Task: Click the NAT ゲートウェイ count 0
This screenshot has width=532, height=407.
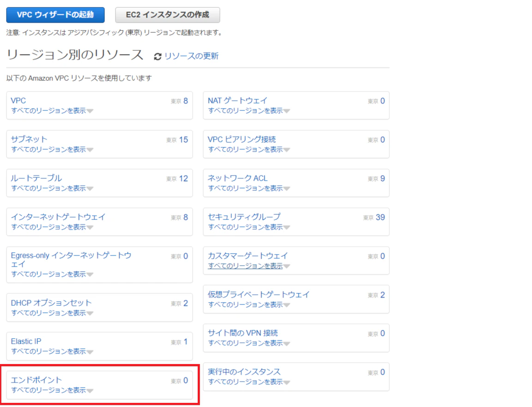Action: pos(383,101)
